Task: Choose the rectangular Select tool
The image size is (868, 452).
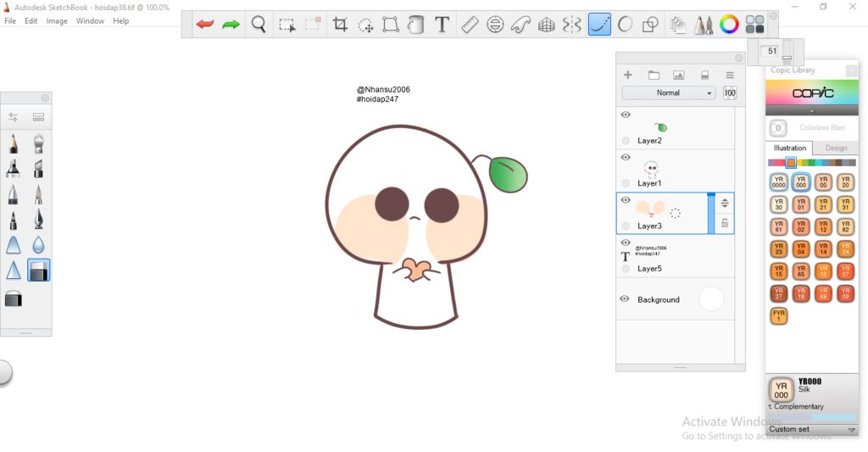Action: pyautogui.click(x=287, y=25)
